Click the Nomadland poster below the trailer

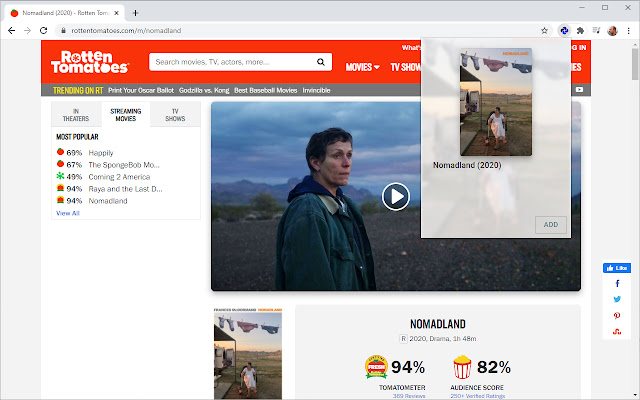pos(248,353)
